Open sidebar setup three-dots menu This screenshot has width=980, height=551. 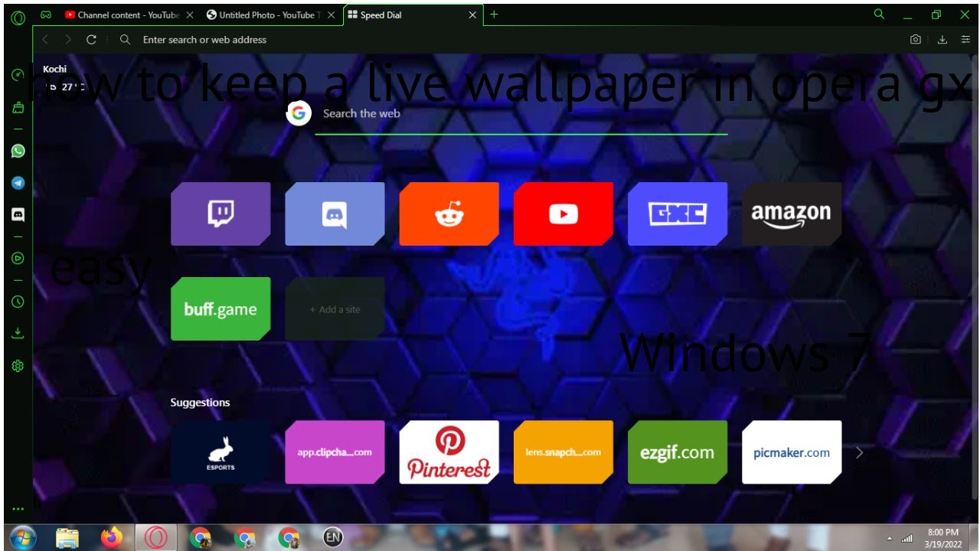tap(18, 509)
